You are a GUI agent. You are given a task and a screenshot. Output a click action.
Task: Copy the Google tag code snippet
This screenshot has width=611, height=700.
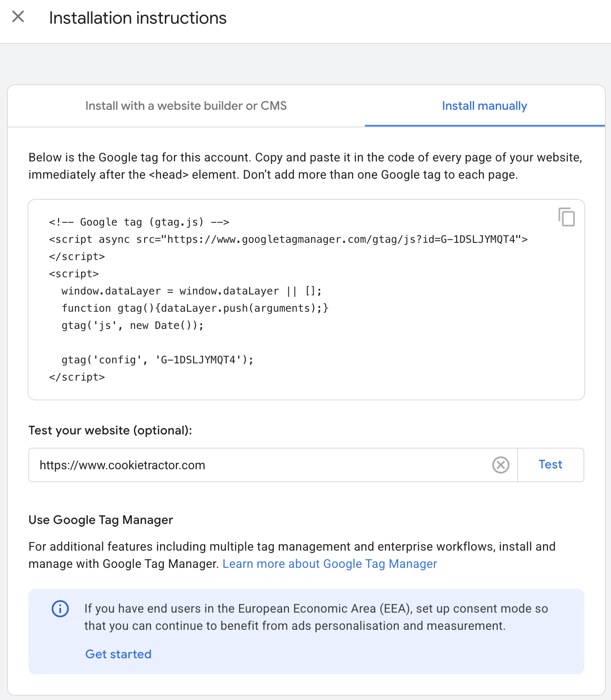(566, 217)
